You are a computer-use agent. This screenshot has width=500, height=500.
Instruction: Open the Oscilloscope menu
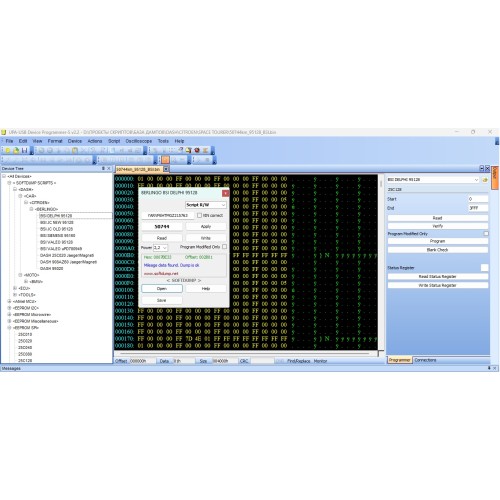click(138, 141)
